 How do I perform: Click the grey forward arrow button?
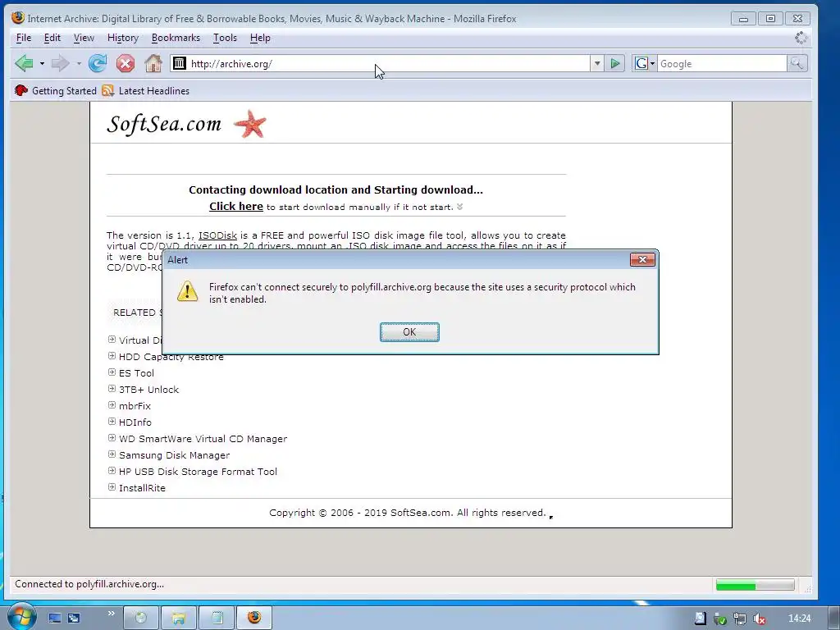[60, 64]
